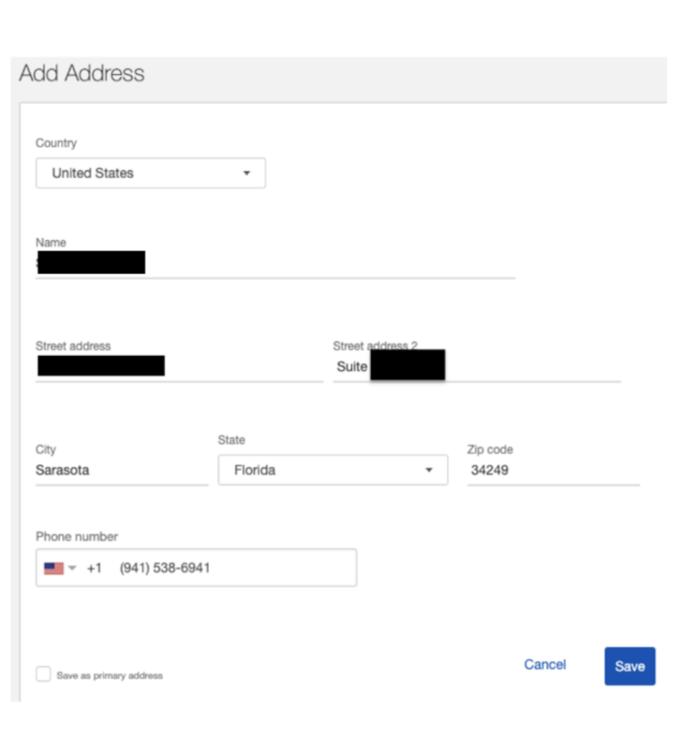Click the Cancel link
The image size is (700, 752).
(544, 665)
